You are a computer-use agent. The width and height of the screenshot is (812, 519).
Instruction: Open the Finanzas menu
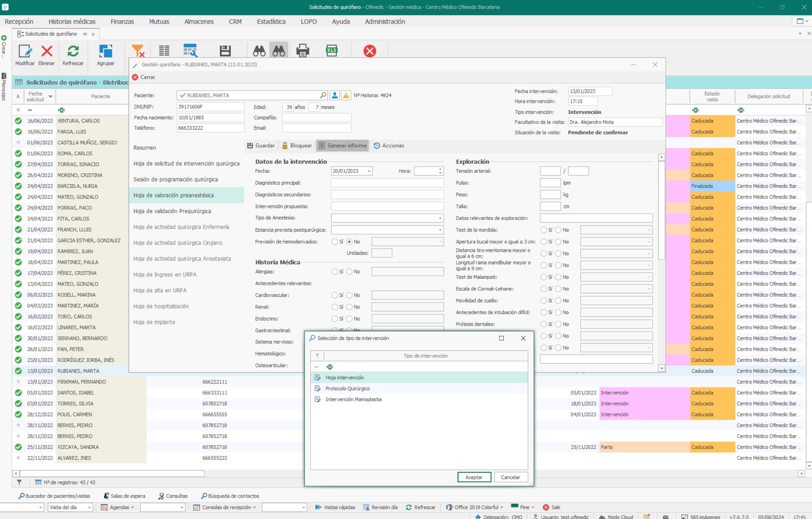122,22
